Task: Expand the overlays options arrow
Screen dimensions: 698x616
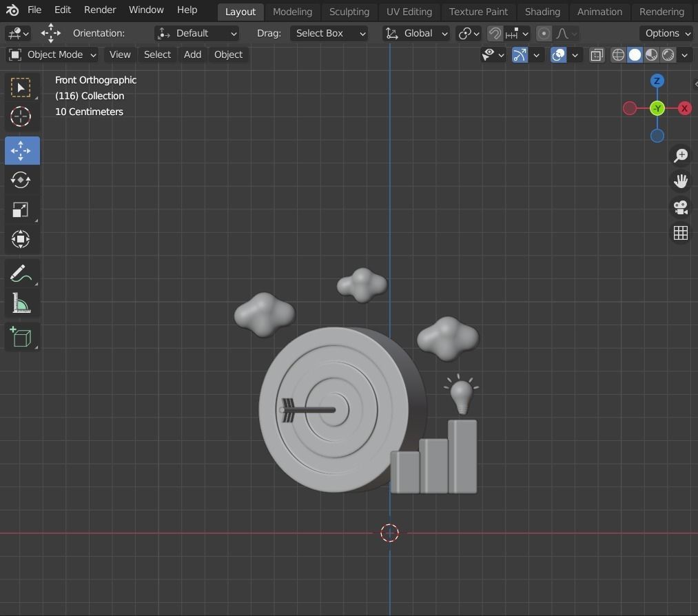Action: pyautogui.click(x=575, y=55)
